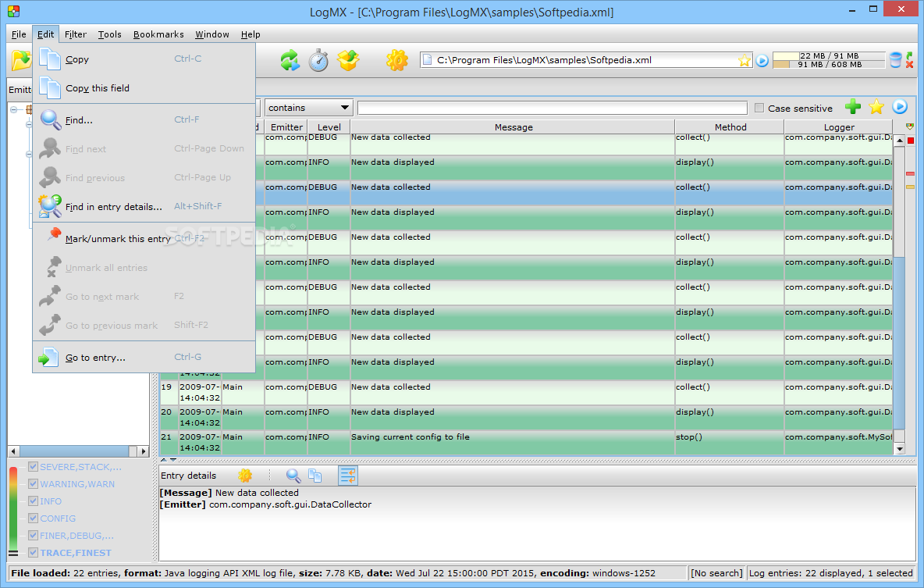This screenshot has width=924, height=588.
Task: Toggle the WARNING,WARN level checkbox
Action: [x=33, y=483]
